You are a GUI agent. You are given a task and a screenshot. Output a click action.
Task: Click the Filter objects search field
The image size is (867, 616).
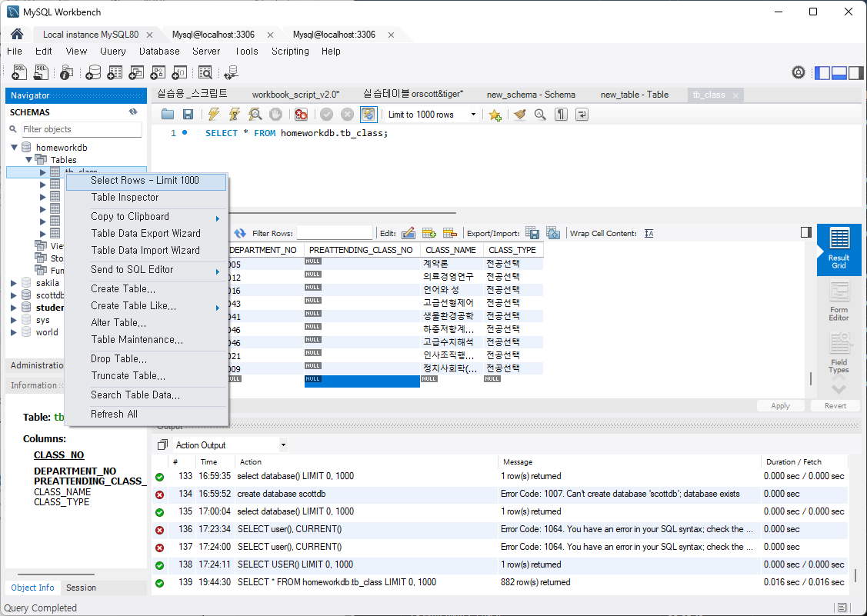(x=82, y=129)
